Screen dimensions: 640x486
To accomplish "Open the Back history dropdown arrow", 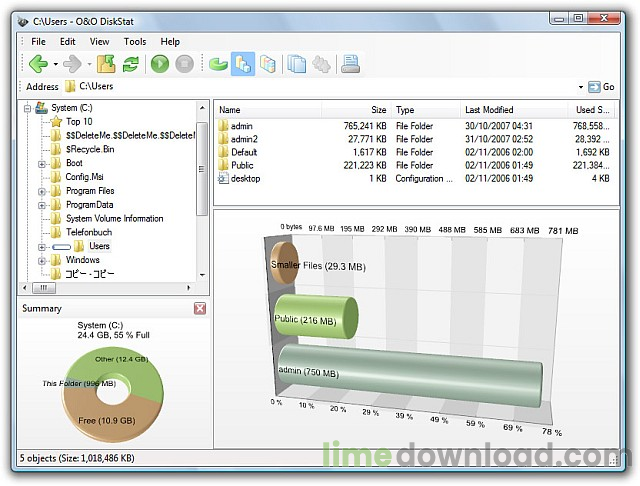I will click(x=55, y=65).
